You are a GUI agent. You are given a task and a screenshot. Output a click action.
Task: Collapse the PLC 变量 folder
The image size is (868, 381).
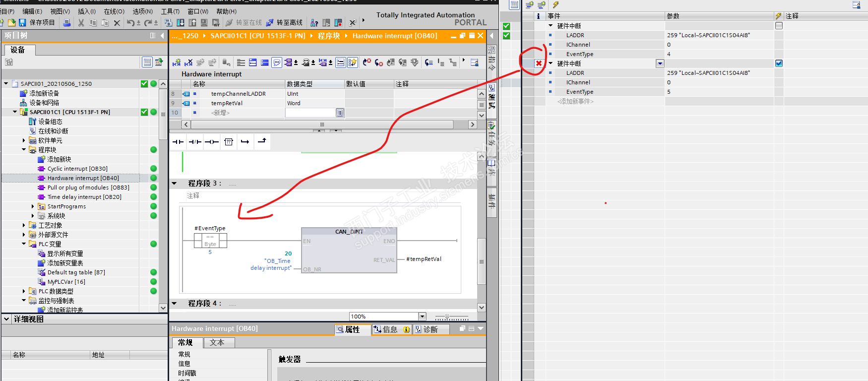click(x=24, y=244)
